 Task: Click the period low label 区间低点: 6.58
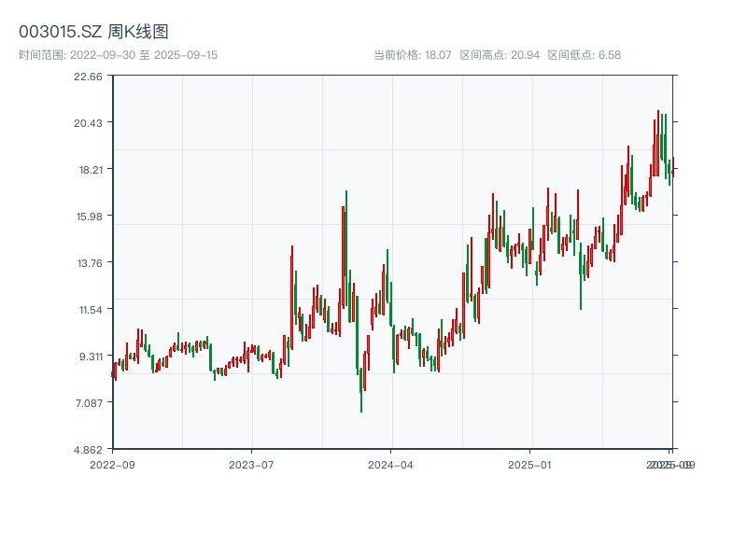[x=585, y=55]
